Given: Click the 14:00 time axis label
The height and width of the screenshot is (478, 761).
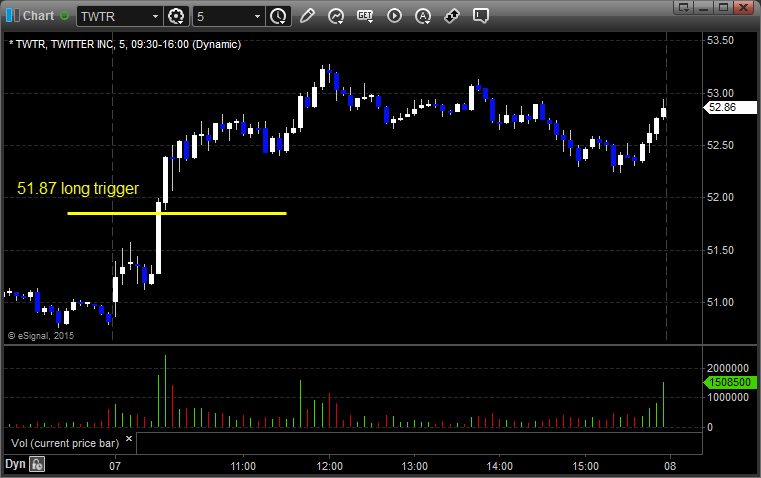Looking at the screenshot, I should 500,466.
